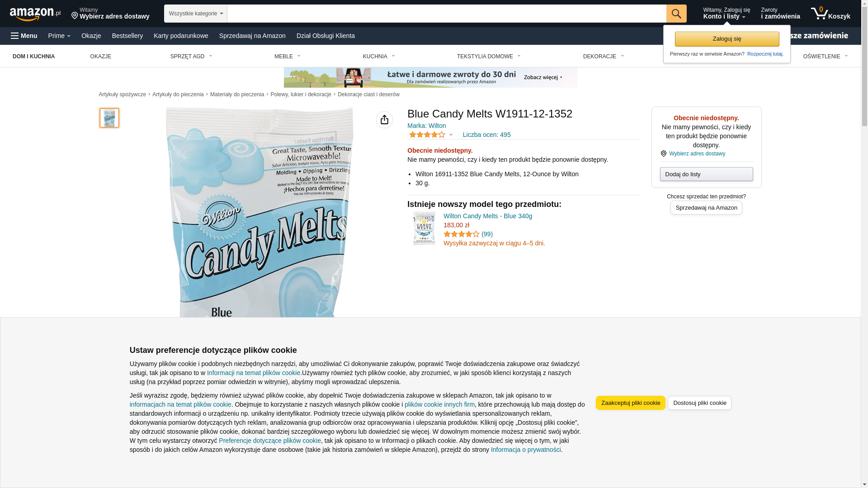868x488 pixels.
Task: Open the hamburger Menu icon
Action: coord(24,36)
